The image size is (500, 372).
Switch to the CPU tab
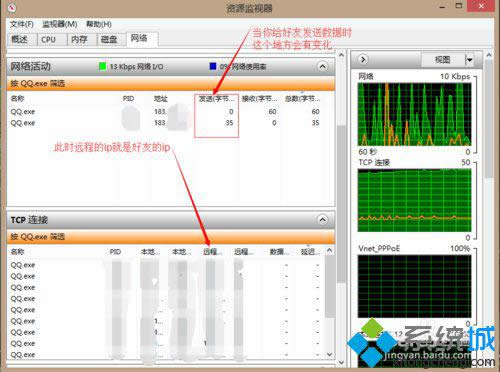click(49, 40)
